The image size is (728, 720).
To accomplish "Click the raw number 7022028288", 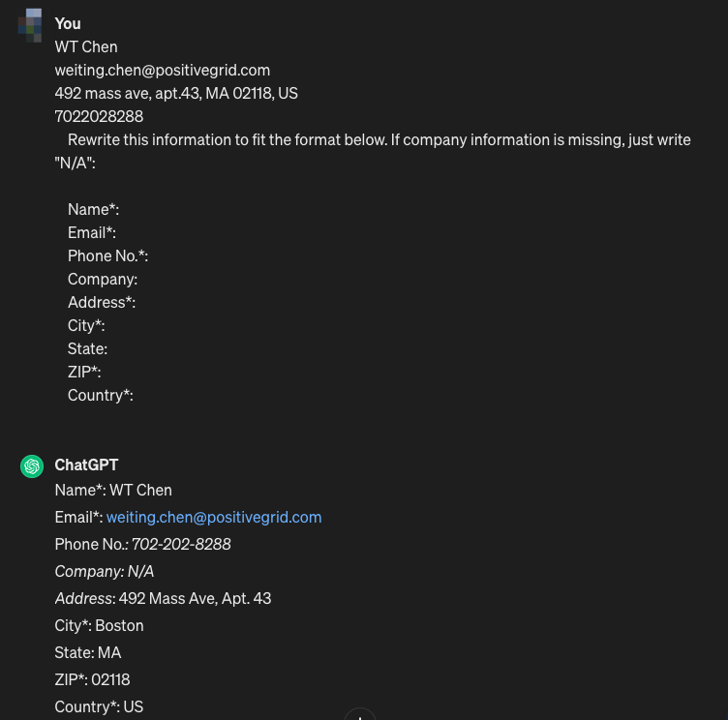I will (x=99, y=116).
